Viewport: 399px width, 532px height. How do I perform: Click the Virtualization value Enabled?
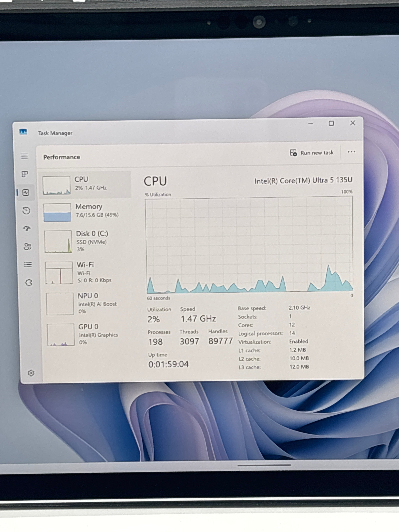tap(299, 341)
